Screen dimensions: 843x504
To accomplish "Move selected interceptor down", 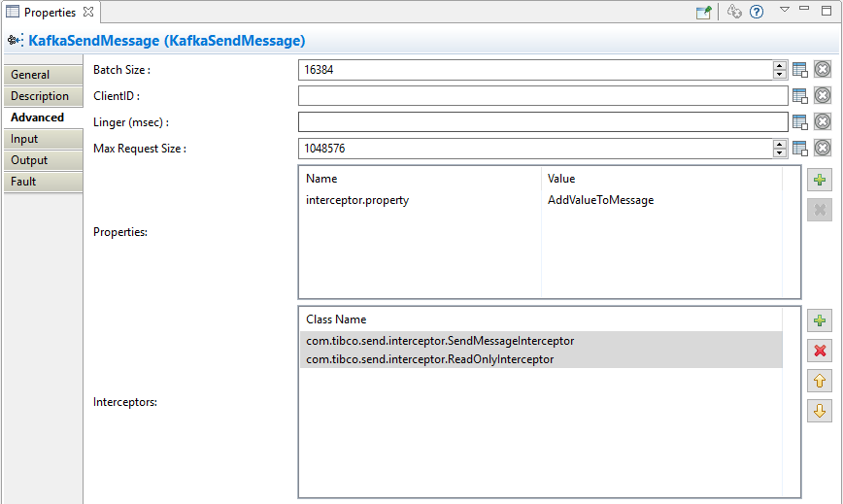I will [x=820, y=411].
